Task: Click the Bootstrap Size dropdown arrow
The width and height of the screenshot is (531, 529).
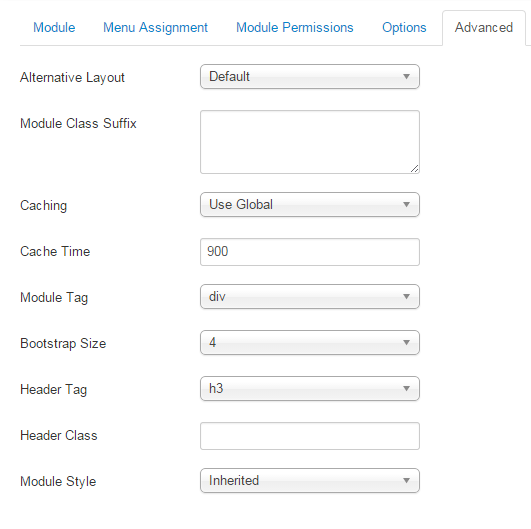Action: pos(406,343)
